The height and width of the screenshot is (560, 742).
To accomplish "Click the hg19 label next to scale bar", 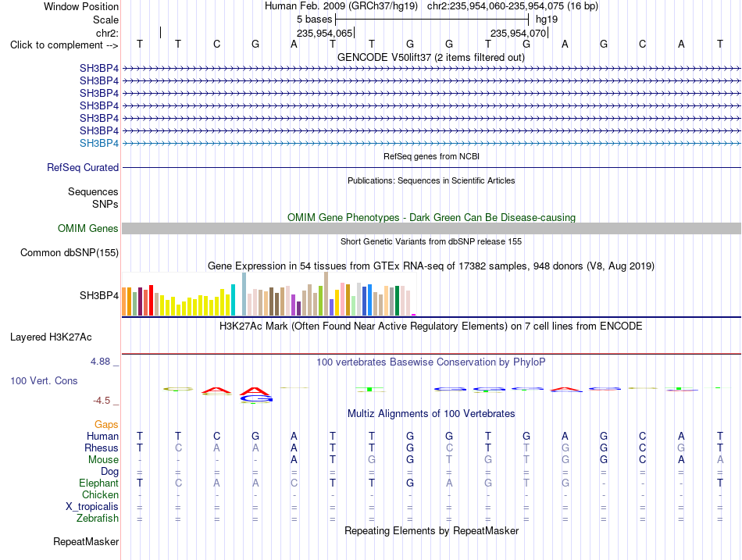I will click(x=547, y=20).
